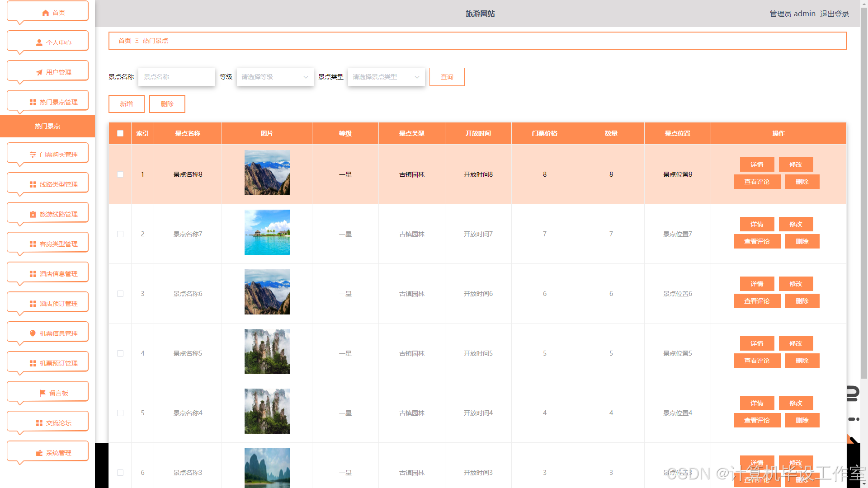Toggle the select-all checkbox in table header
868x488 pixels.
[x=120, y=133]
